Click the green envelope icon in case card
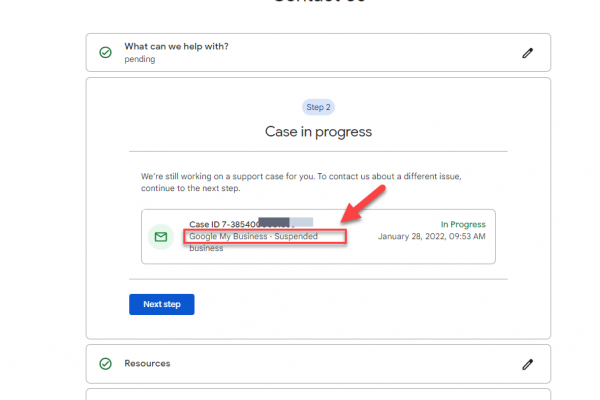Image resolution: width=600 pixels, height=400 pixels. pyautogui.click(x=160, y=237)
